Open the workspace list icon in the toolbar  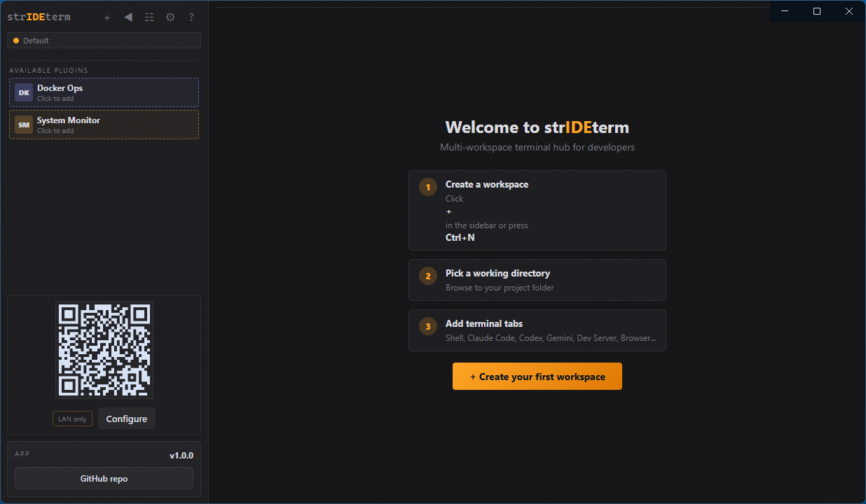coord(149,17)
